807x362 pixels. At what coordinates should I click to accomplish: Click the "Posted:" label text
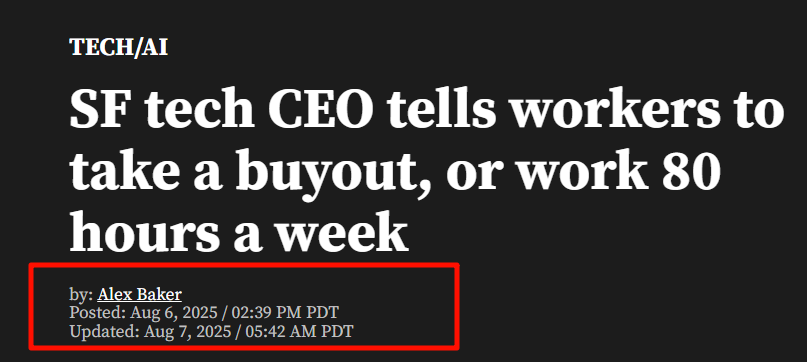pos(97,312)
